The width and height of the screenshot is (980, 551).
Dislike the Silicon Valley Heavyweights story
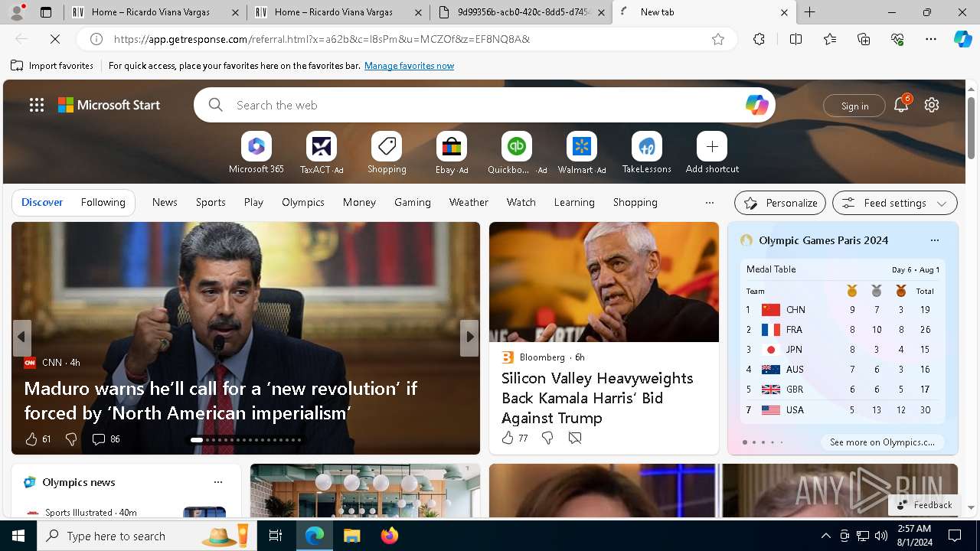(547, 438)
